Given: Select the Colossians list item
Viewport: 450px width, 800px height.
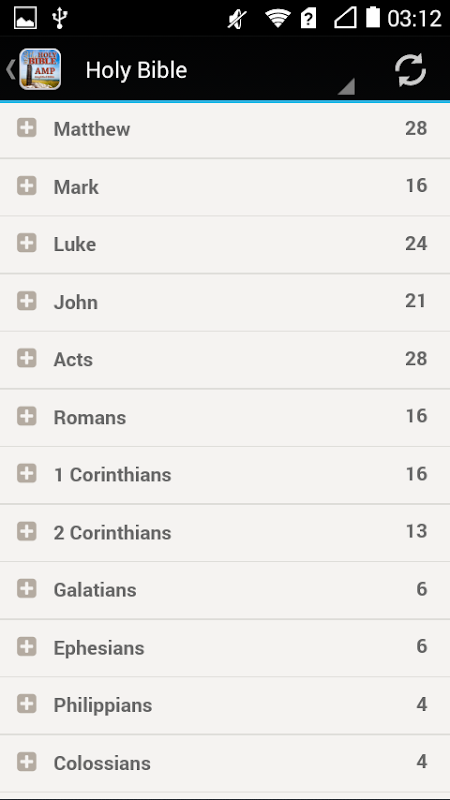Looking at the screenshot, I should click(225, 763).
